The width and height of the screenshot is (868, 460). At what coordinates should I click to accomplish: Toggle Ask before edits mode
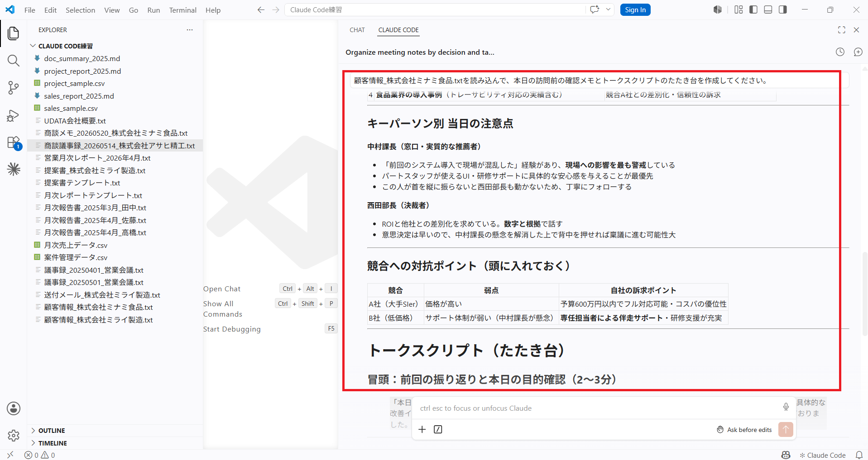(744, 430)
